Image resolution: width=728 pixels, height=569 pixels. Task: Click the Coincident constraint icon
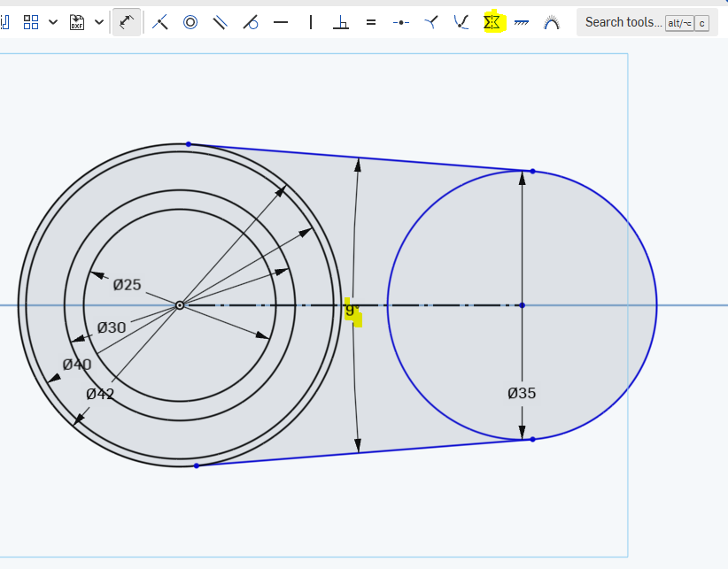click(160, 22)
